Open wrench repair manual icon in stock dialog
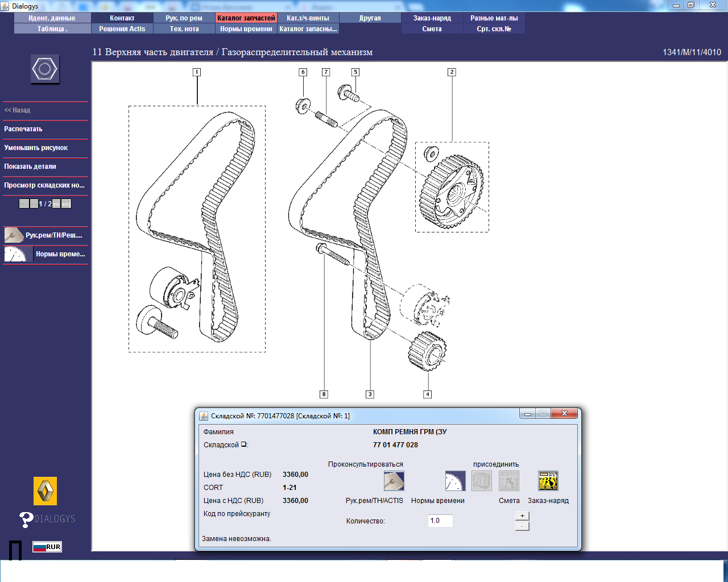 click(x=394, y=481)
